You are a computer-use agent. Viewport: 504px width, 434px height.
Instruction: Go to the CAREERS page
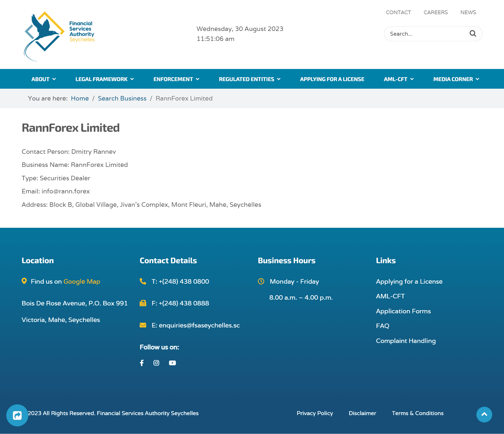(x=435, y=12)
